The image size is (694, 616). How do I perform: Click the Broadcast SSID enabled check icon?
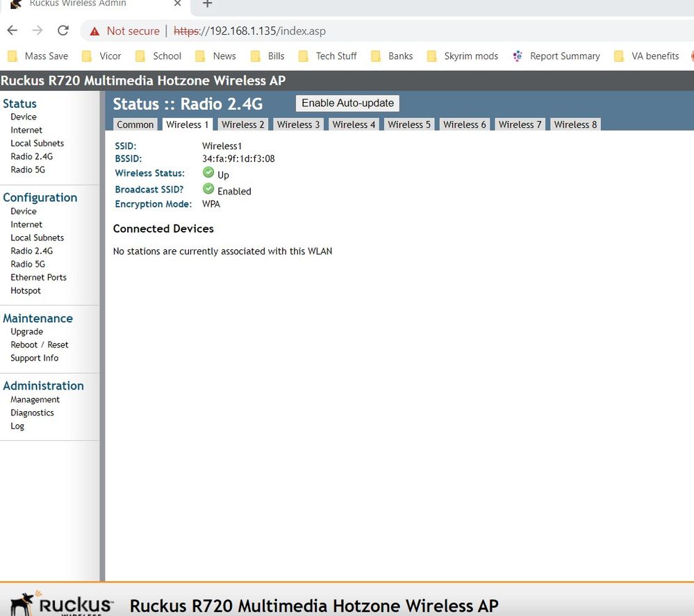coord(208,189)
